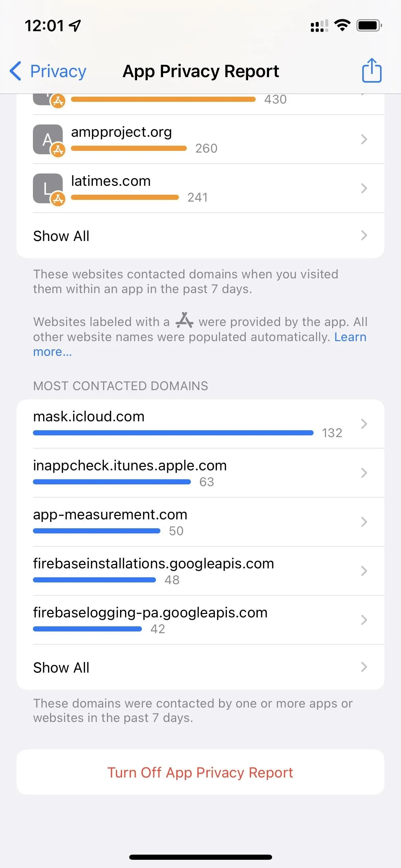Tap the ampproject.org gray A icon
401x868 pixels.
pyautogui.click(x=48, y=139)
